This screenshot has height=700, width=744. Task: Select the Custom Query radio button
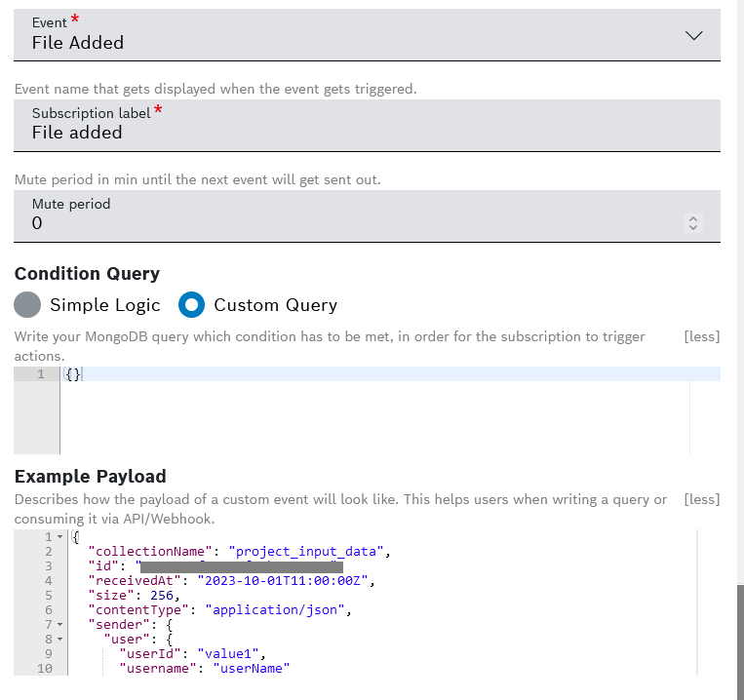tap(192, 305)
